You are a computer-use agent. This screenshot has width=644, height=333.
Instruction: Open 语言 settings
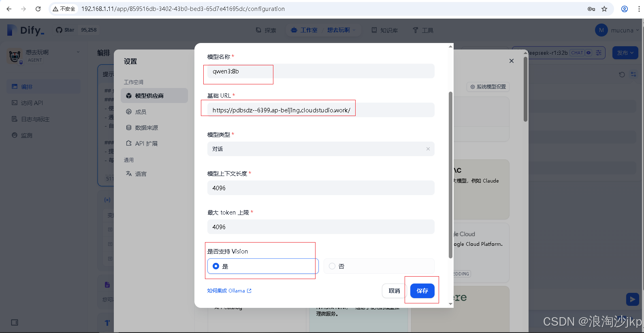[154, 174]
